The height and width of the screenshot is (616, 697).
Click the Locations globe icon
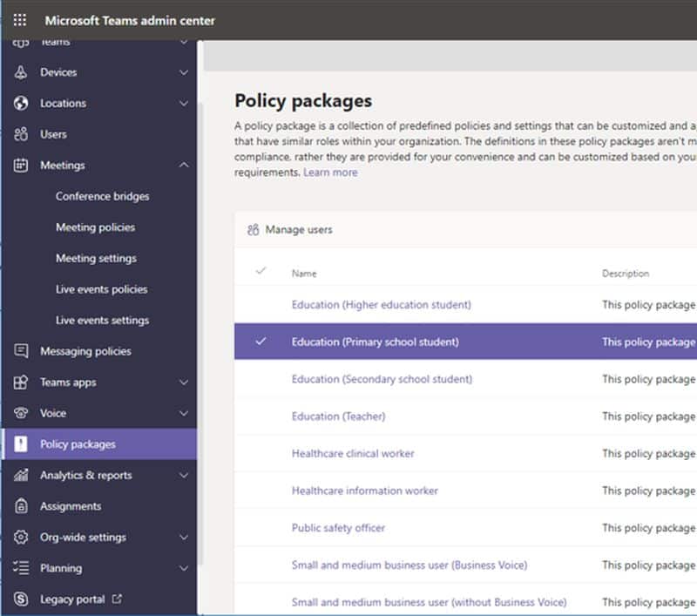tap(20, 103)
